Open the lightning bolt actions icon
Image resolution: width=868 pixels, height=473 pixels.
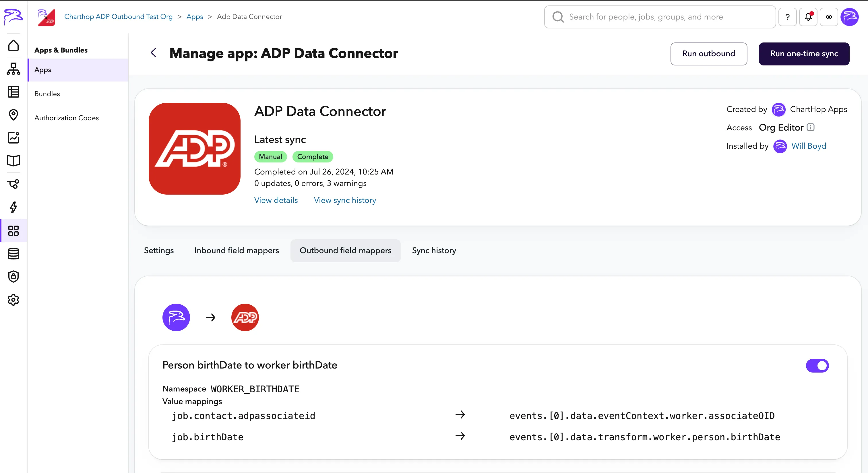13,207
